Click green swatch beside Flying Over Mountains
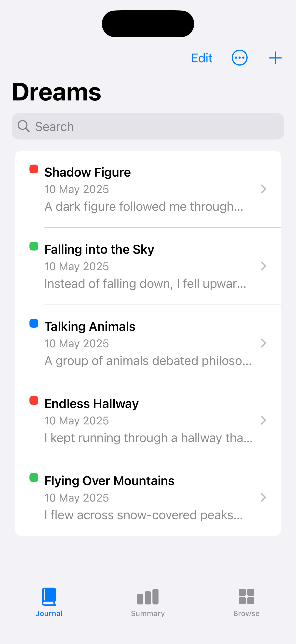 pyautogui.click(x=34, y=477)
